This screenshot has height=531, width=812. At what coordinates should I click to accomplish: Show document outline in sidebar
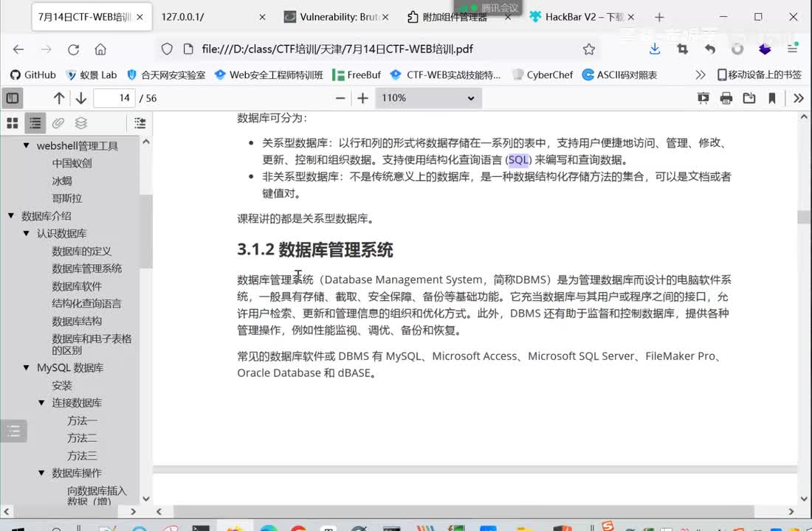click(35, 122)
